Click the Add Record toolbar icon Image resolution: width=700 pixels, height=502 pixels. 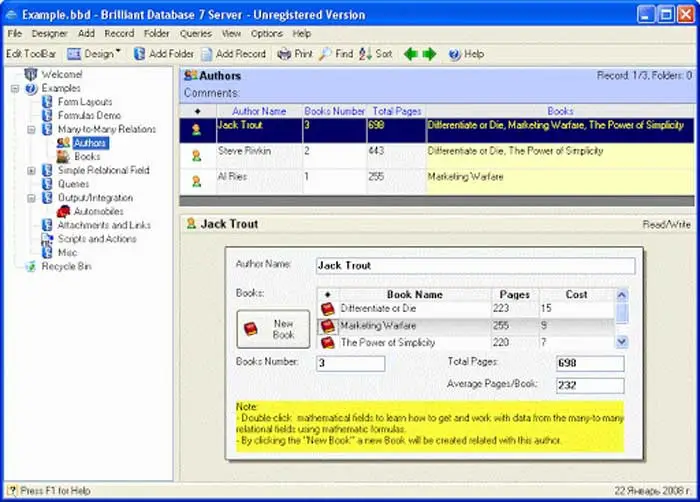tap(208, 54)
